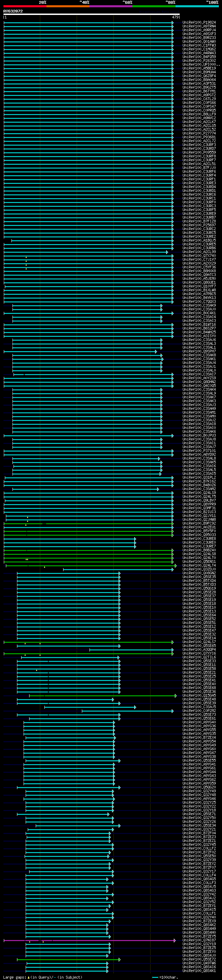Click the purple ~60% legend segment

[111, 6]
